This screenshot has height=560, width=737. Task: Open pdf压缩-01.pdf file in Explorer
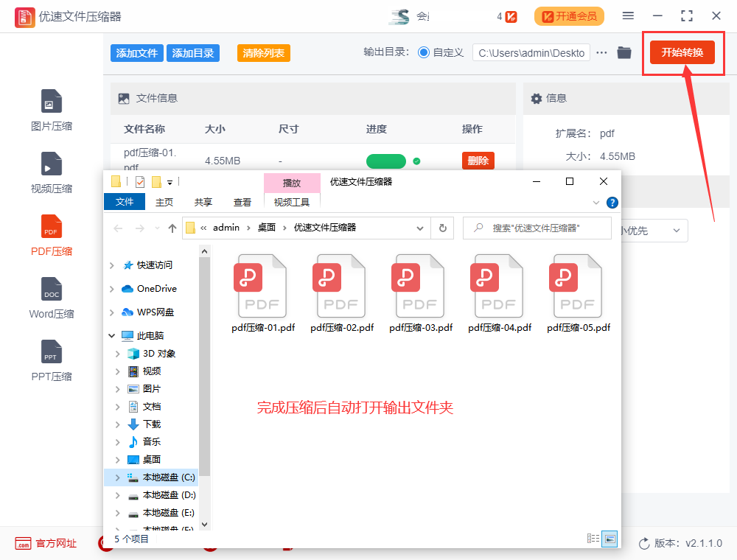[263, 293]
